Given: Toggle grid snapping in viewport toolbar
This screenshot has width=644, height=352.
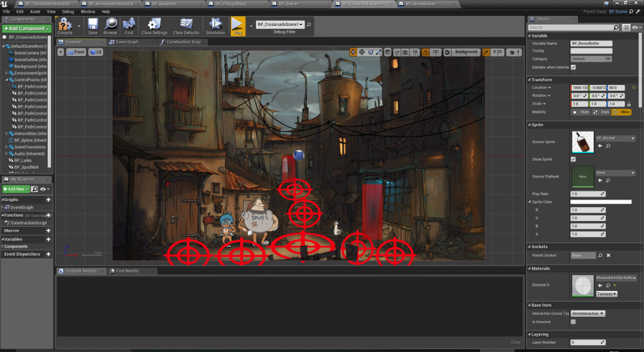Looking at the screenshot, I should pos(405,52).
